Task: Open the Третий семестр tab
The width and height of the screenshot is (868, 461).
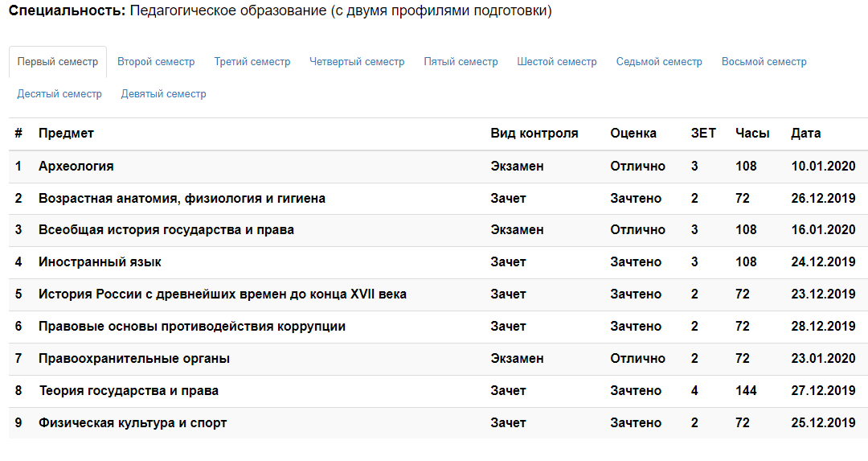Action: click(252, 61)
